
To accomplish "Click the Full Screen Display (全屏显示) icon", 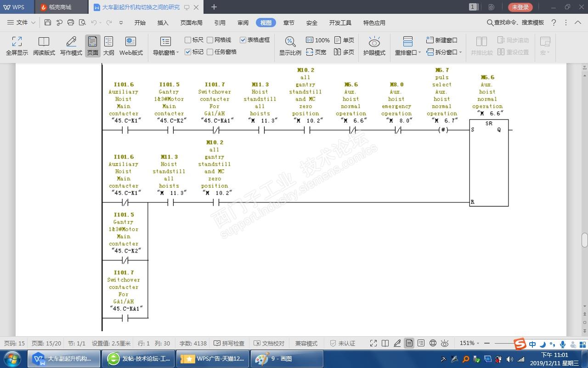I will point(17,46).
